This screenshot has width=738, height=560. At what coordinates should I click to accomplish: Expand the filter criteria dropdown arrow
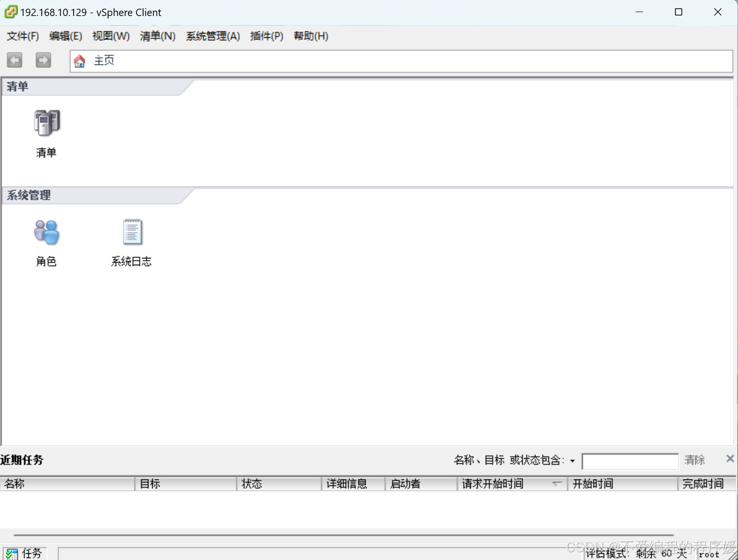[x=572, y=461]
